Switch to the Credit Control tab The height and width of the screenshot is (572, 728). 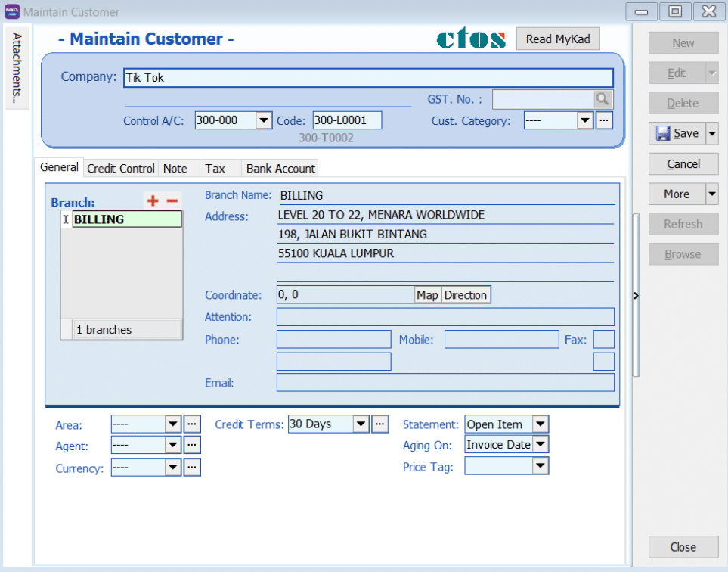click(121, 168)
